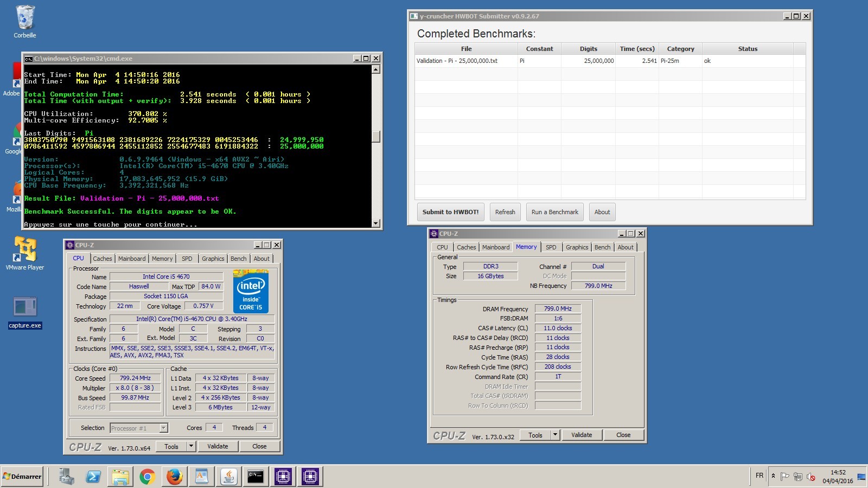Image resolution: width=868 pixels, height=488 pixels.
Task: Open the Processor #1 selection combo box
Action: pyautogui.click(x=139, y=428)
